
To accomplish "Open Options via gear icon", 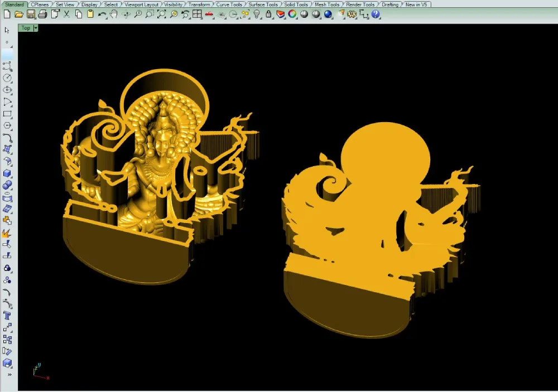I will click(352, 14).
